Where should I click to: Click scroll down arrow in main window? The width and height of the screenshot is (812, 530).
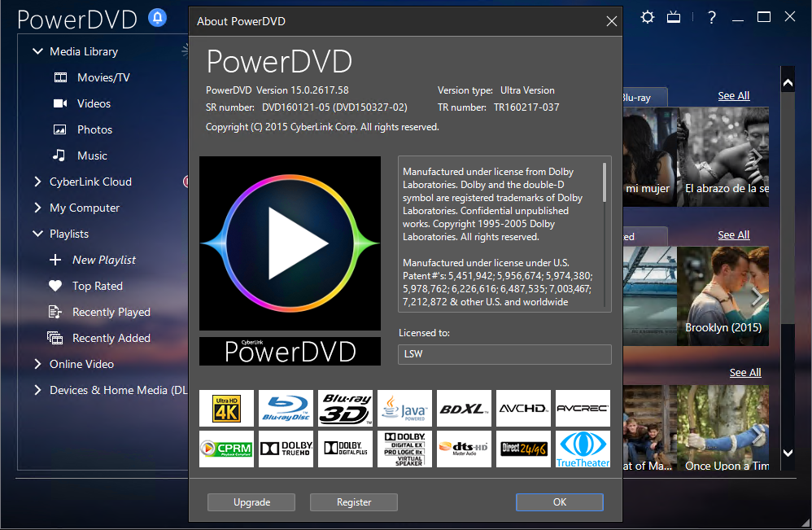tap(788, 453)
